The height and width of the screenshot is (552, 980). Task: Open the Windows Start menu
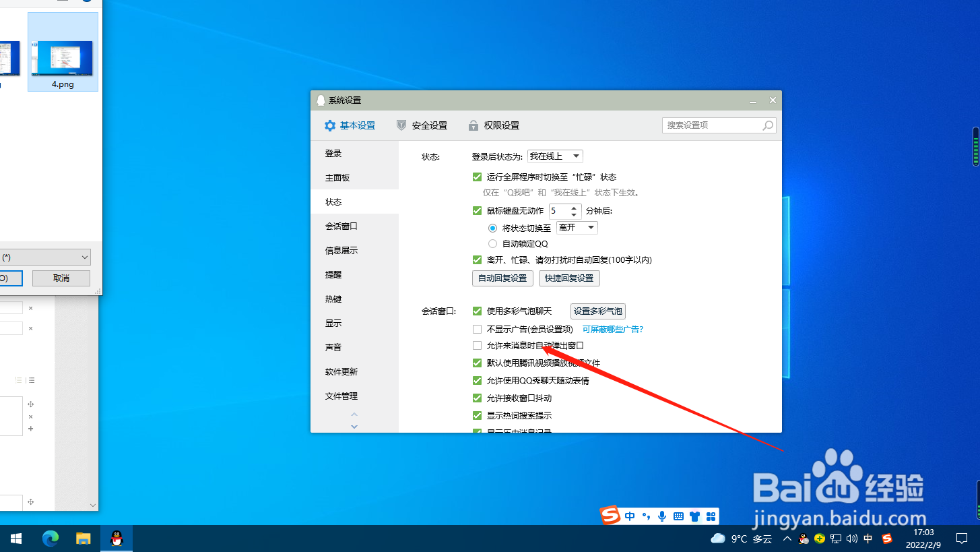tap(16, 539)
